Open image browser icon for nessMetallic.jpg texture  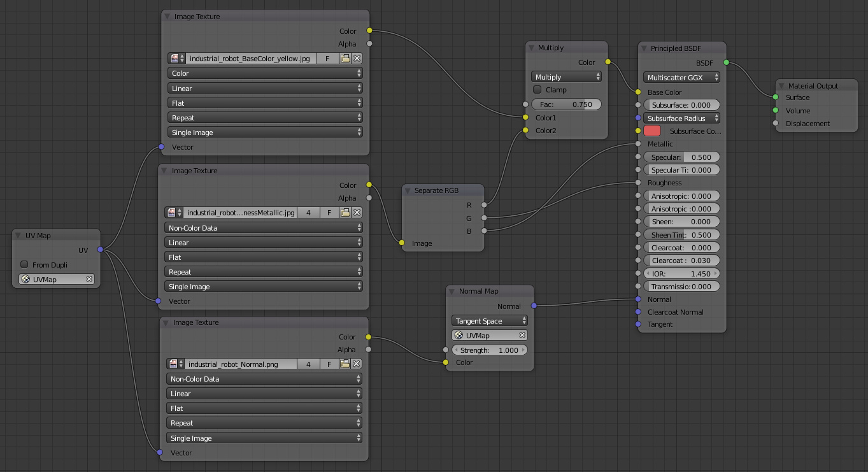pos(174,213)
